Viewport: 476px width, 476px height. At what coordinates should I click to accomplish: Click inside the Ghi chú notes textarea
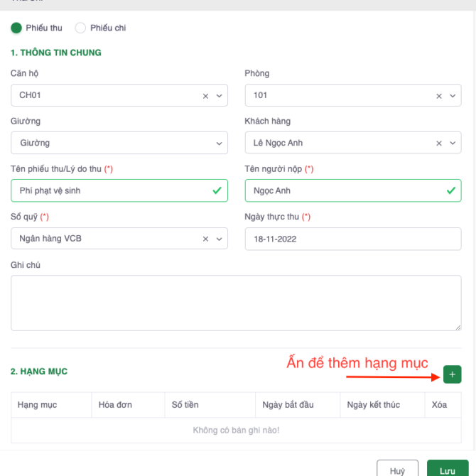pyautogui.click(x=236, y=303)
